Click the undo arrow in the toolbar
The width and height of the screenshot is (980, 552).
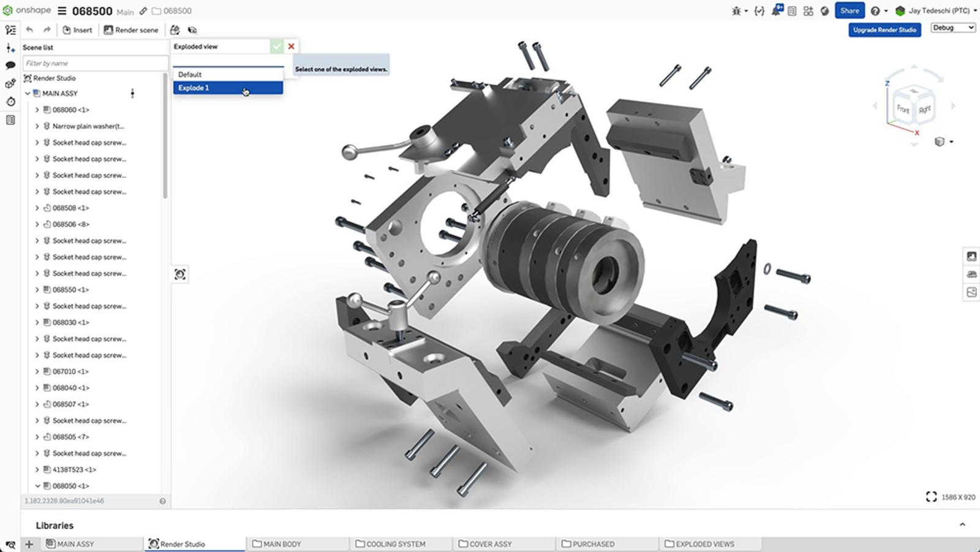[29, 29]
